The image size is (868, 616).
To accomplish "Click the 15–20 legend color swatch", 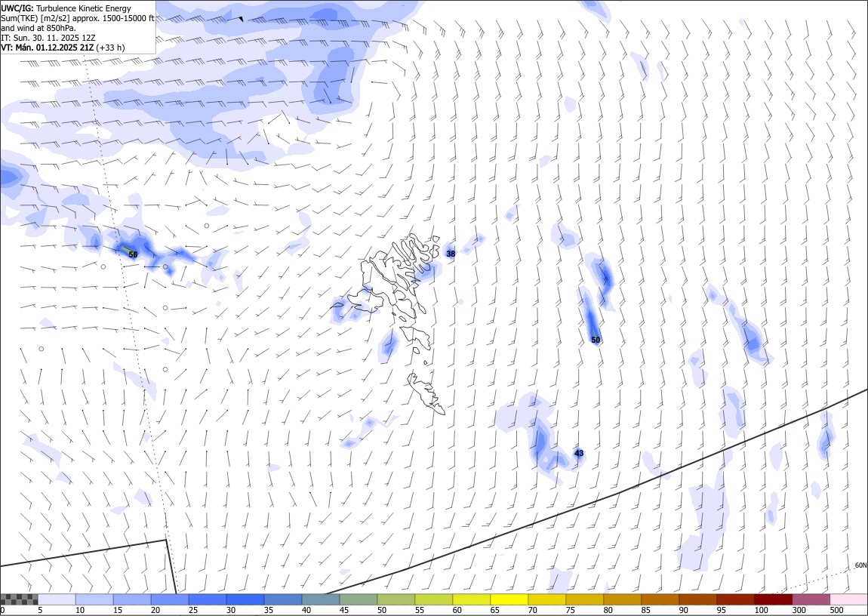I will [x=132, y=599].
